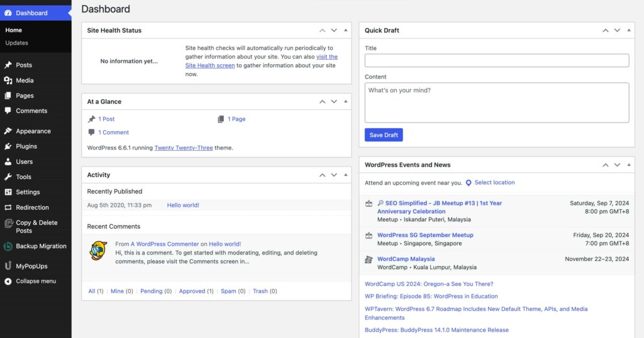Click the bubble icon beside 1 Comment

coord(91,132)
